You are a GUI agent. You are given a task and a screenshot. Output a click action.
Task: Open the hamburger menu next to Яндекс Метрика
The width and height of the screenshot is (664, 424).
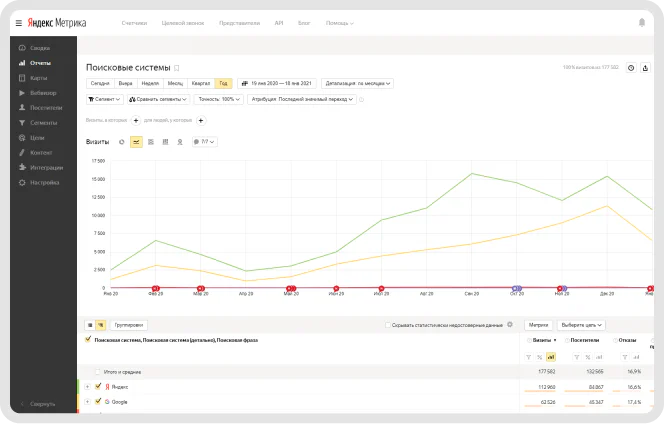(19, 23)
